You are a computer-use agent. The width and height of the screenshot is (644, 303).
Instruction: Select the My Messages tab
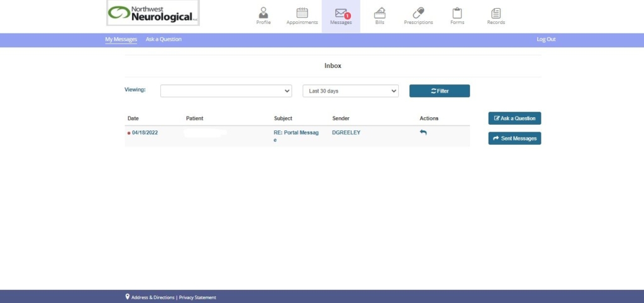[x=121, y=39]
